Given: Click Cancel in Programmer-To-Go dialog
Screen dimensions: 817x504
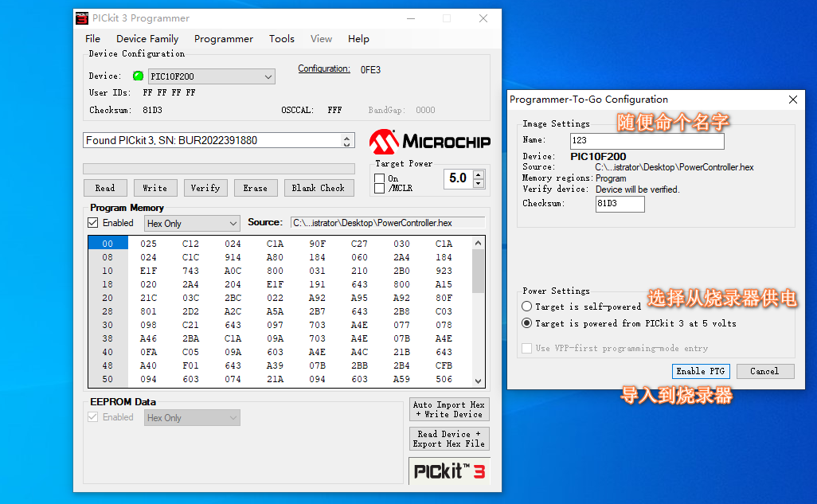Looking at the screenshot, I should 765,371.
